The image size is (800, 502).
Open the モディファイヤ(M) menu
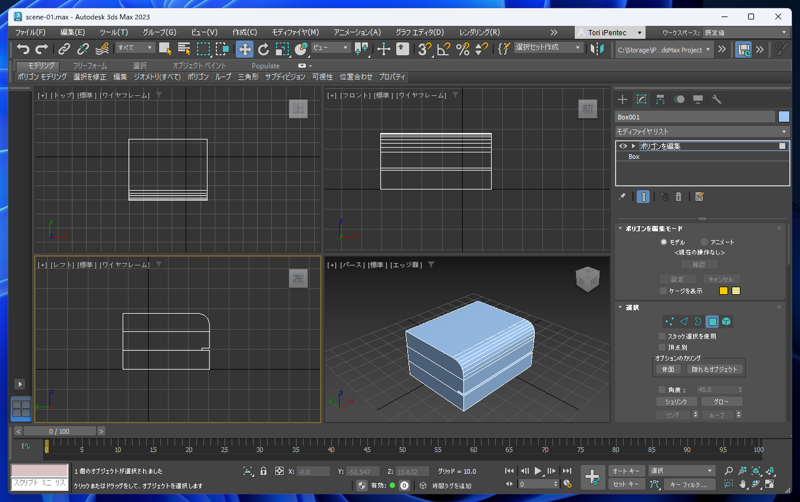tap(295, 32)
